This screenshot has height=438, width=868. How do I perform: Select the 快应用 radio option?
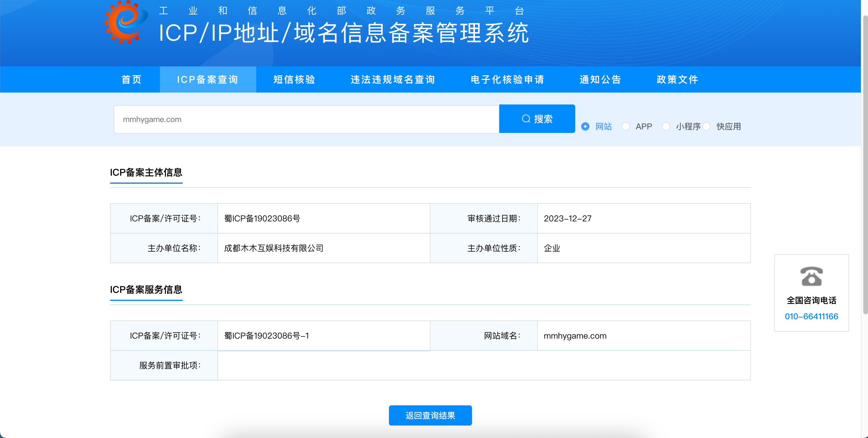706,126
